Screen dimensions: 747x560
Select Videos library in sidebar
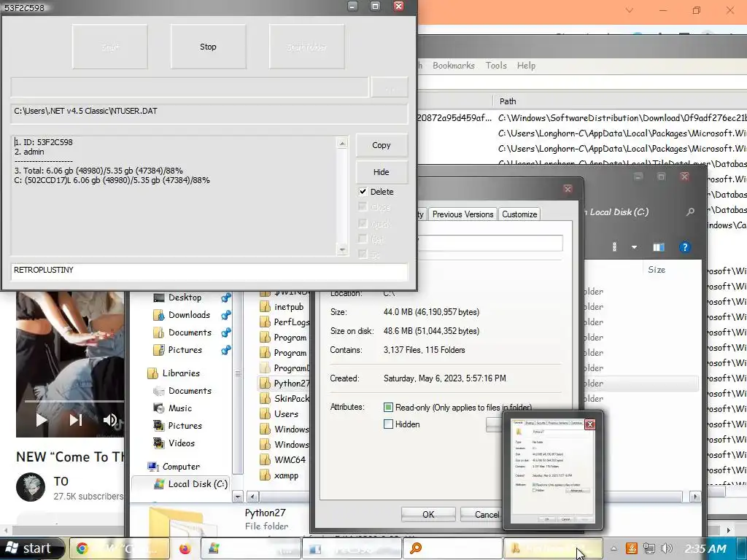(x=182, y=443)
